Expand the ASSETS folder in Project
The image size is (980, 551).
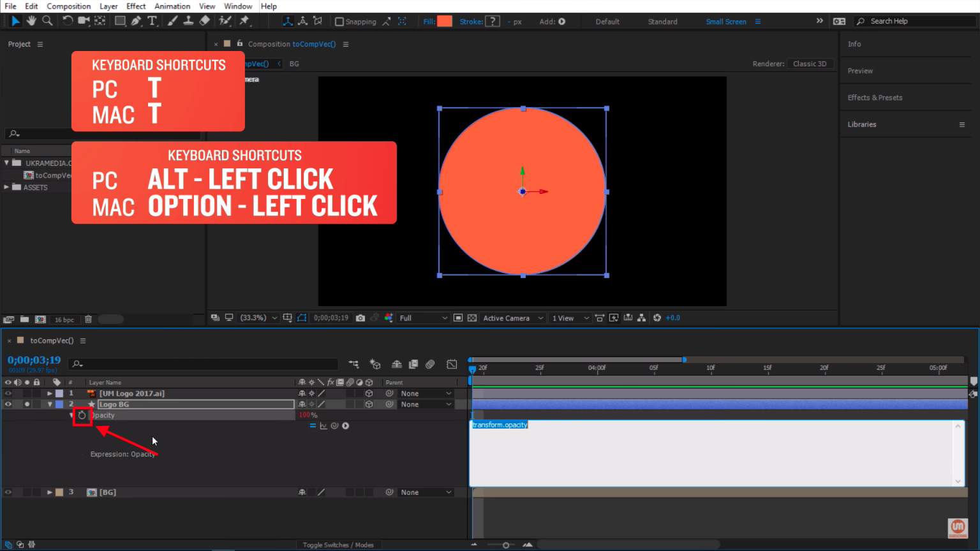[x=7, y=187]
